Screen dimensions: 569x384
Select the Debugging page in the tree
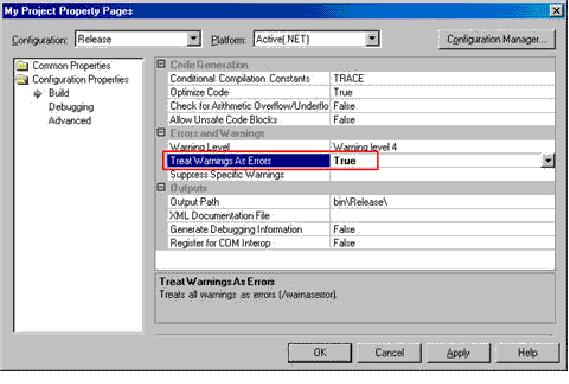(x=71, y=107)
